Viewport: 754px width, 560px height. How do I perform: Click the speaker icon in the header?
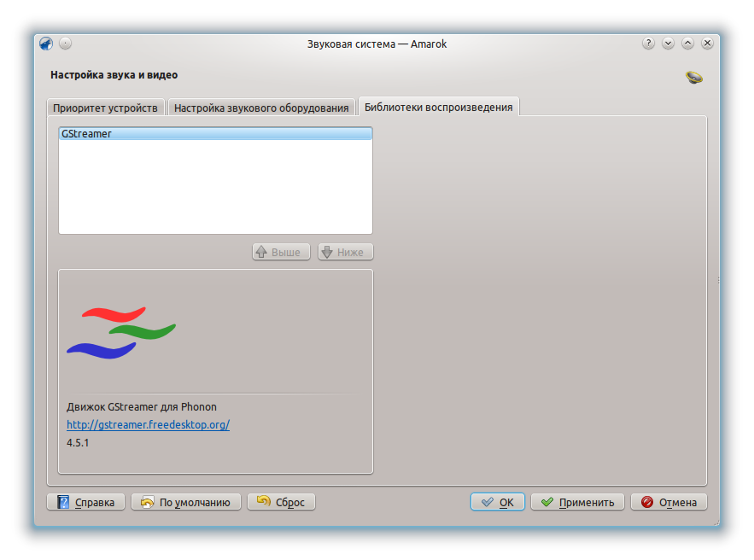coord(694,77)
